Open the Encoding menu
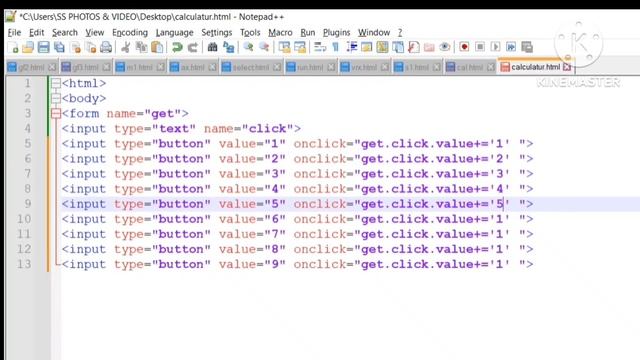The height and width of the screenshot is (360, 640). 130,33
